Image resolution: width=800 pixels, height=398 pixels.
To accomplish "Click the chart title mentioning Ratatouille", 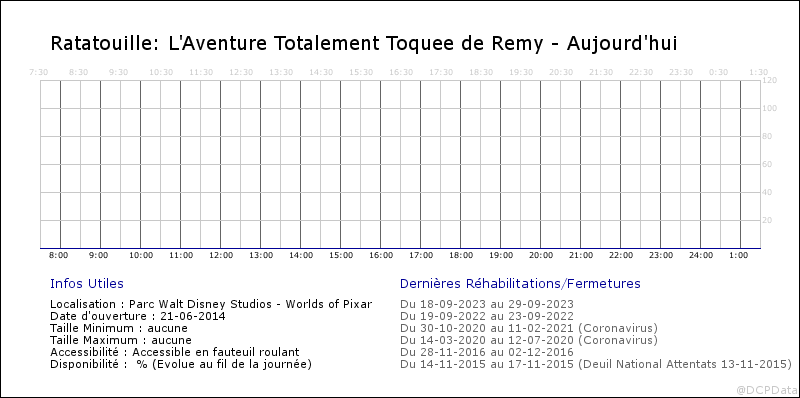I will (364, 44).
